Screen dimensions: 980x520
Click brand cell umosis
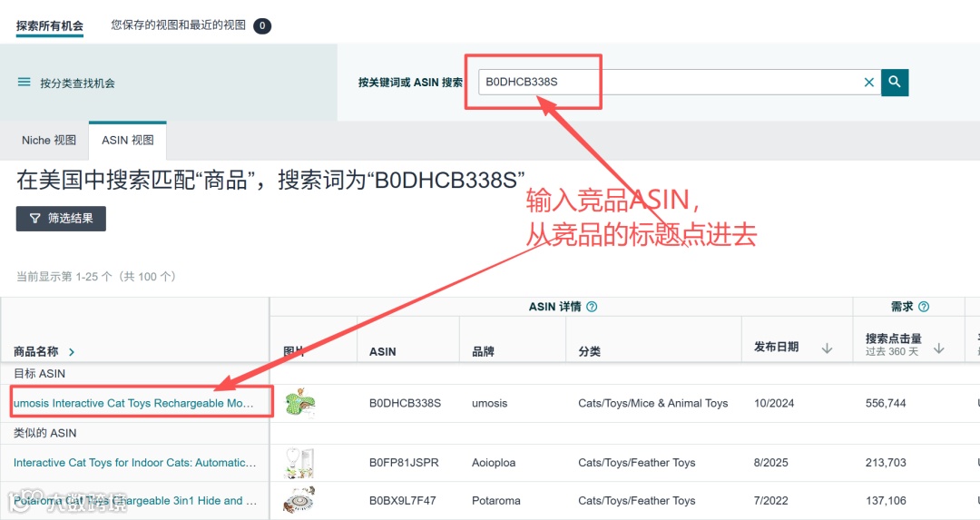click(x=489, y=403)
